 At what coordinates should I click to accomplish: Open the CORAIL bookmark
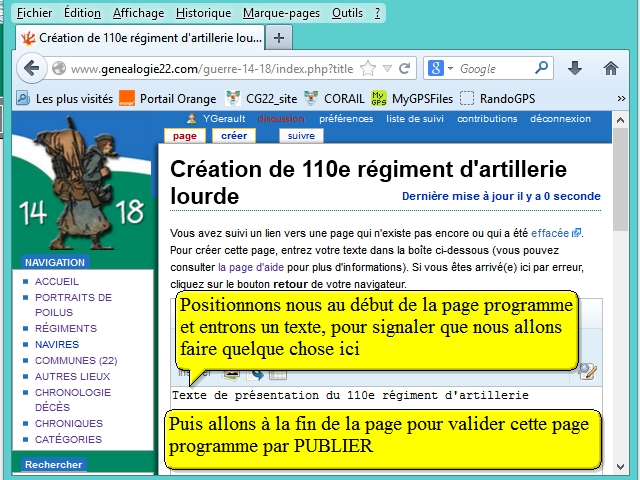click(334, 98)
